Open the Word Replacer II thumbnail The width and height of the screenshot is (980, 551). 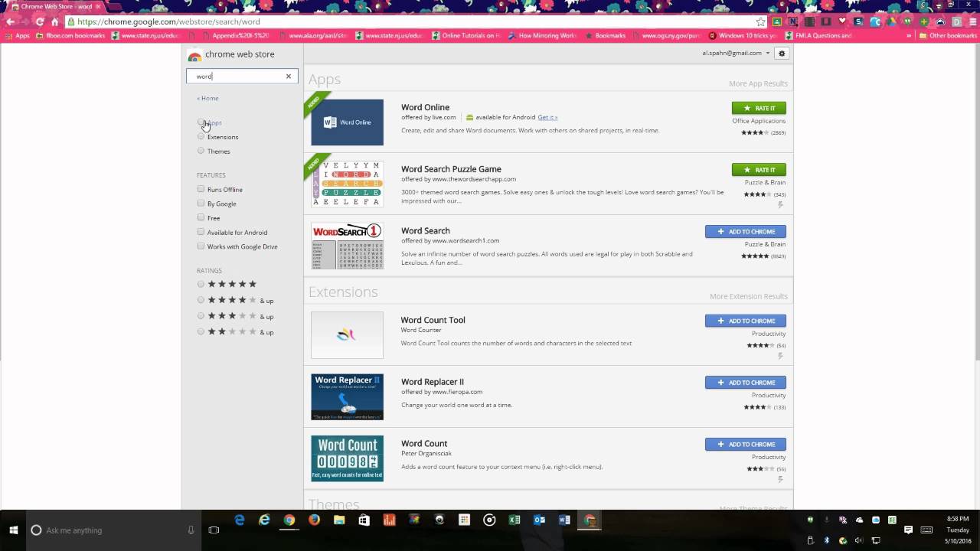coord(347,396)
